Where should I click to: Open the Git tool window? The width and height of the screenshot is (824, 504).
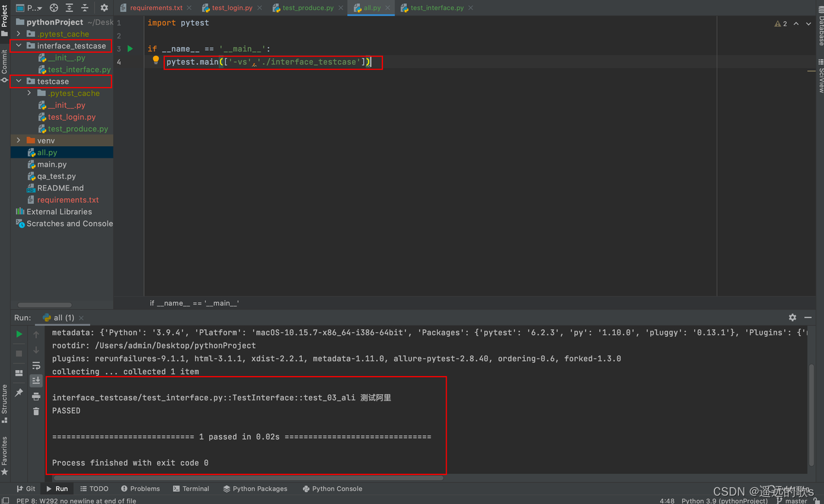[26, 489]
